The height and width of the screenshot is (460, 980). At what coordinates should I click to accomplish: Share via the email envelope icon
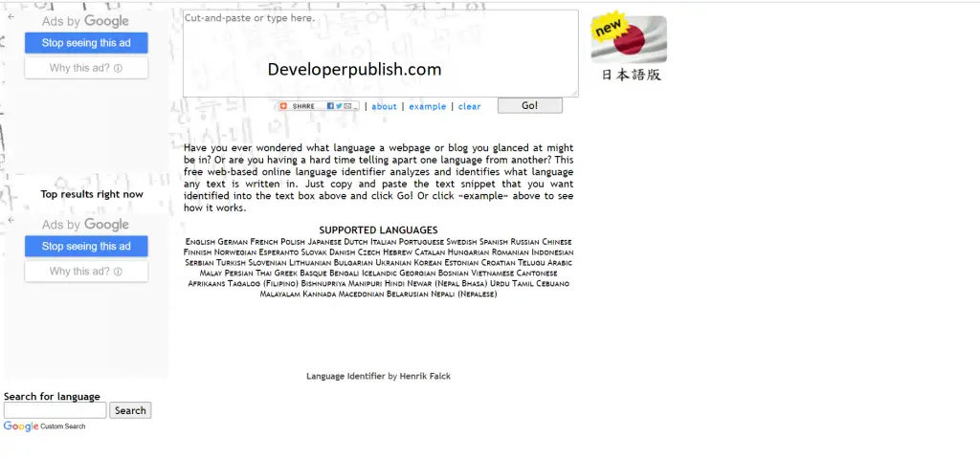[347, 106]
